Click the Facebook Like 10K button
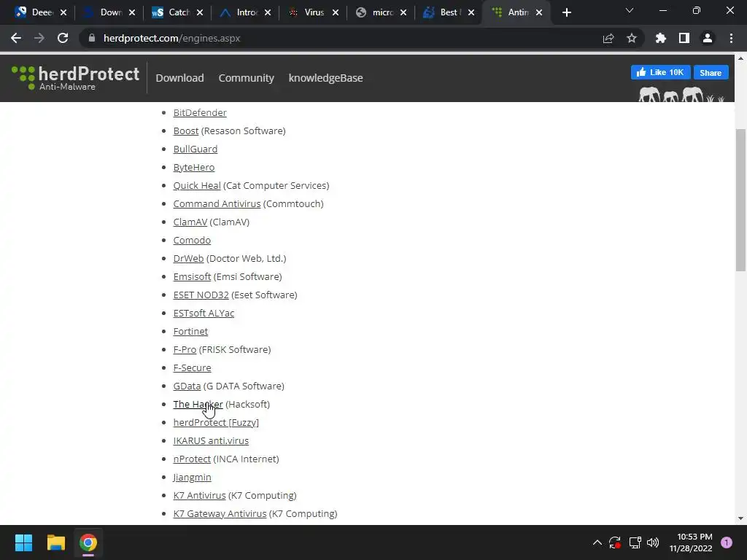 [660, 72]
